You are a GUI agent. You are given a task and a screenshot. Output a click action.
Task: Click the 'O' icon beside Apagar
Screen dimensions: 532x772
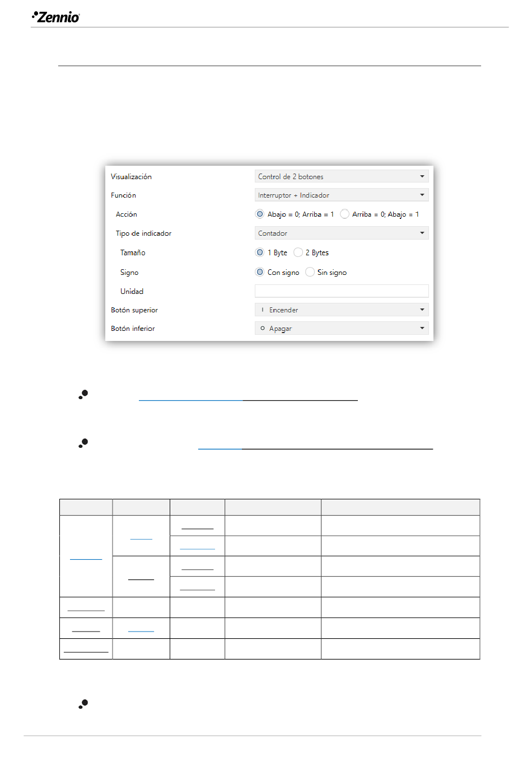tap(262, 328)
